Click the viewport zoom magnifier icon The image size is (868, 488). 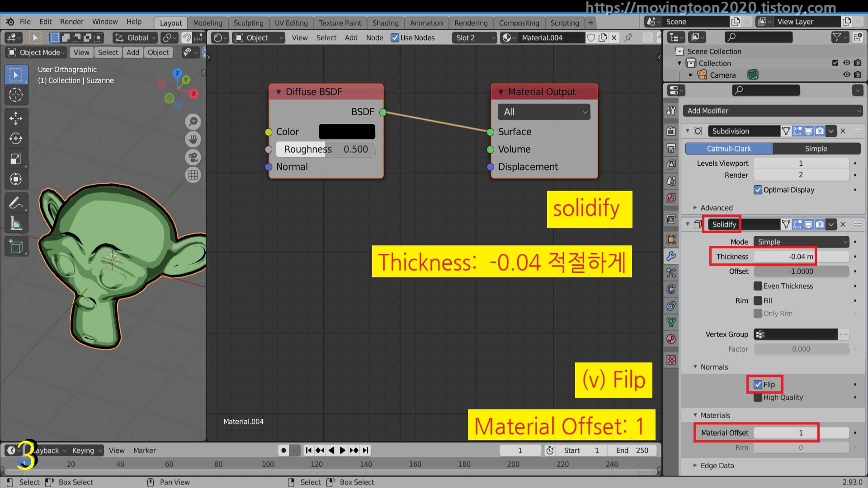coord(193,122)
